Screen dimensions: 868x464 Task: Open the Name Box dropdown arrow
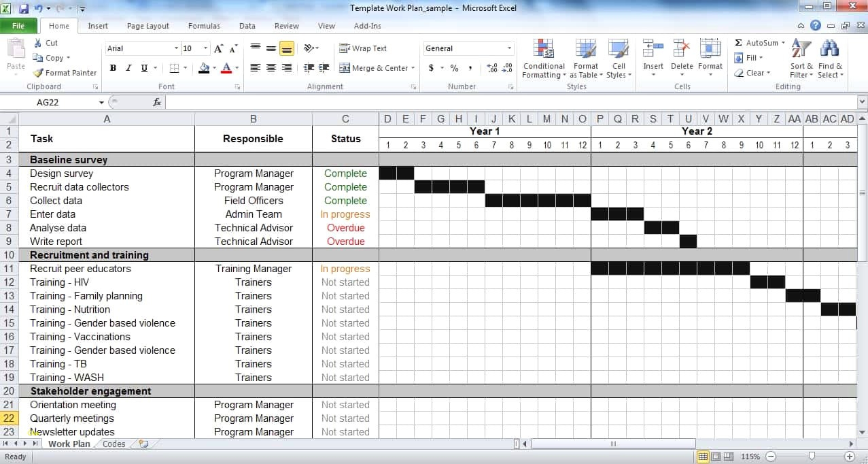pyautogui.click(x=101, y=102)
